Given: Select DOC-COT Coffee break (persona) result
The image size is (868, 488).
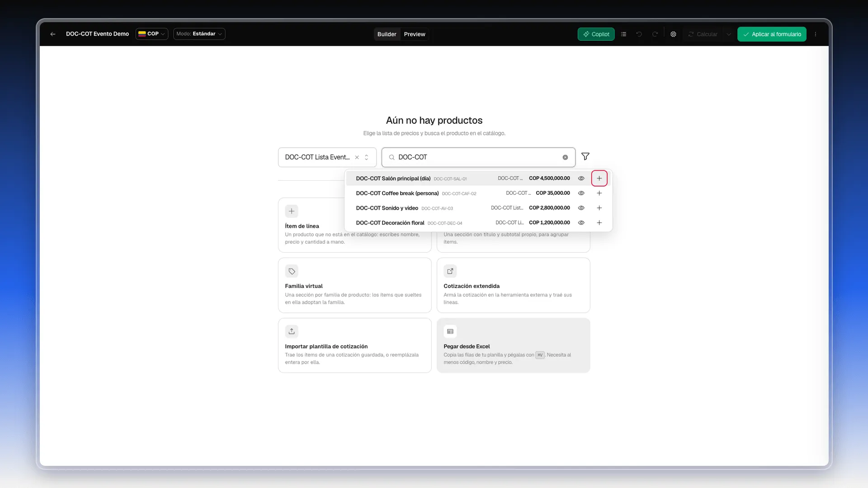Looking at the screenshot, I should tap(478, 193).
